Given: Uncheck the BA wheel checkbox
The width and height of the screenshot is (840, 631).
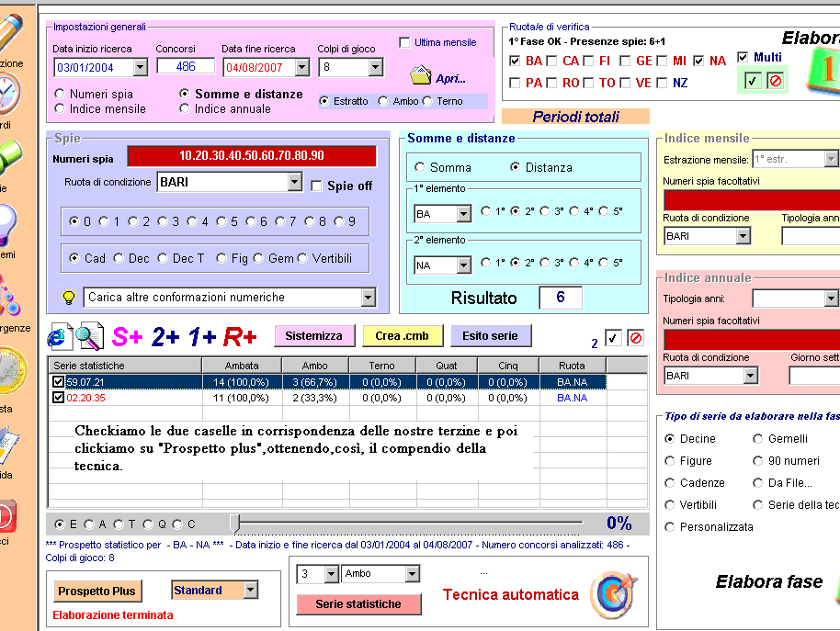Looking at the screenshot, I should (515, 61).
